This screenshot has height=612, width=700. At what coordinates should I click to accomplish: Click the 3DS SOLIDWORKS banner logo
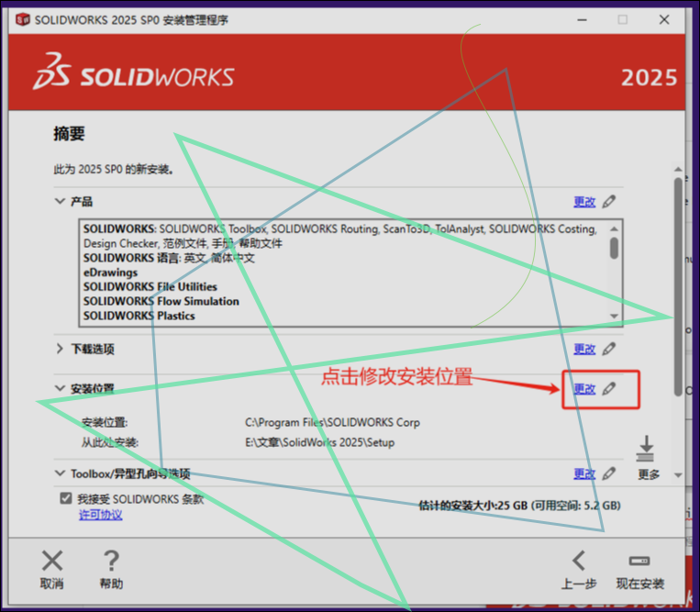[134, 72]
